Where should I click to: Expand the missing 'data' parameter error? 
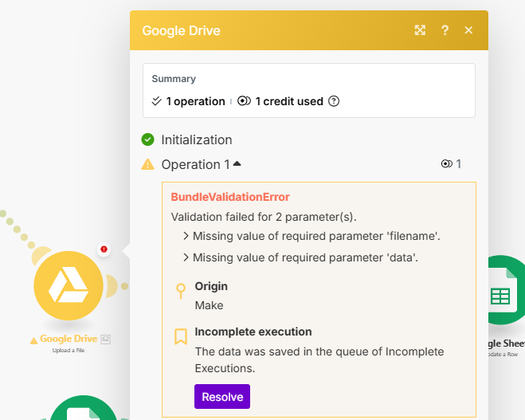[x=186, y=257]
